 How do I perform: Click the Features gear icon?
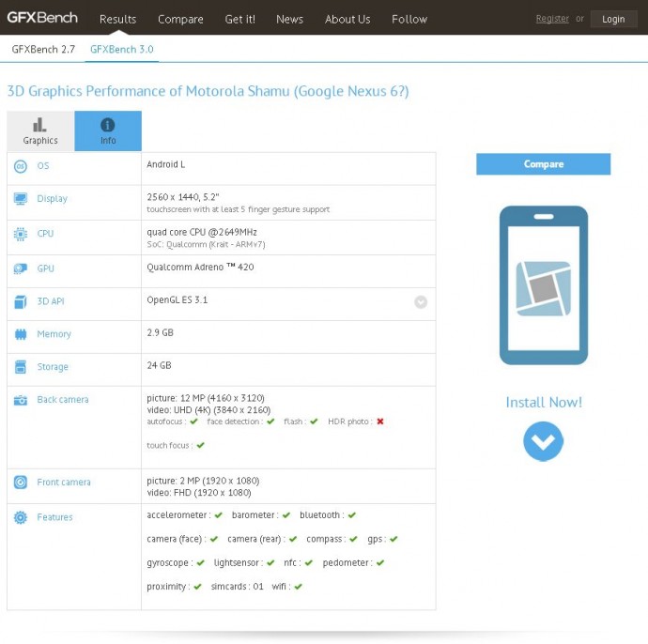(x=21, y=517)
